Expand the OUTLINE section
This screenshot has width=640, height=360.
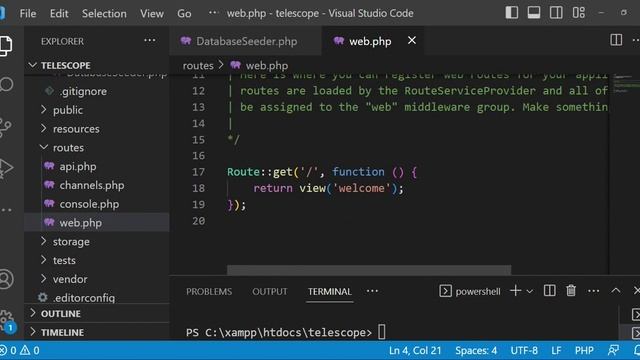(97, 313)
